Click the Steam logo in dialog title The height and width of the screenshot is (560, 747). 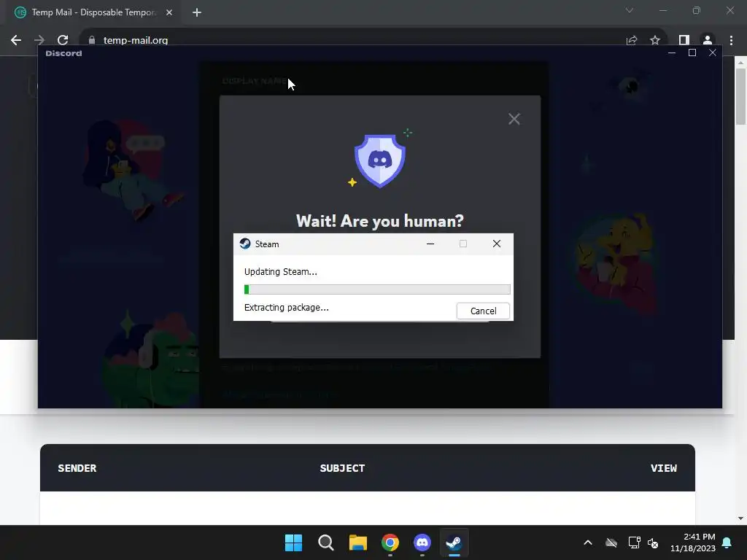[x=245, y=244]
